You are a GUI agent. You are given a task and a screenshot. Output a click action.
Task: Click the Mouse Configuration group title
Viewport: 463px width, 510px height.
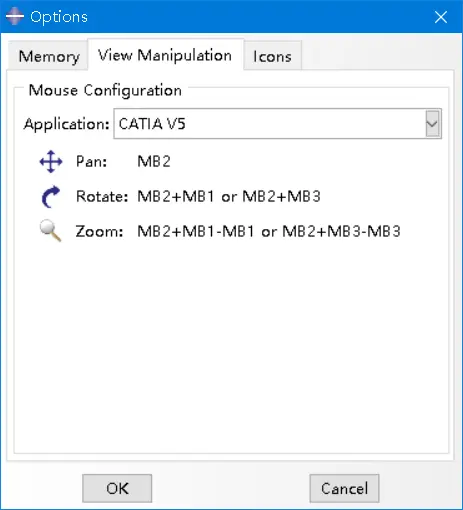(x=105, y=90)
